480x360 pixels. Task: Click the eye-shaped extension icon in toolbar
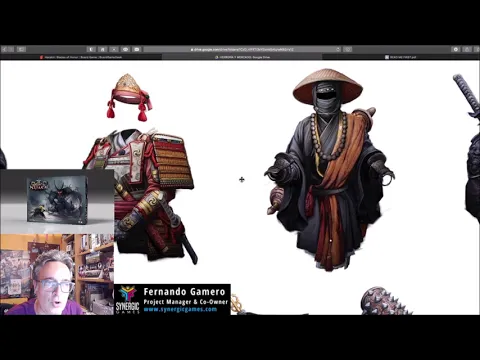point(125,49)
